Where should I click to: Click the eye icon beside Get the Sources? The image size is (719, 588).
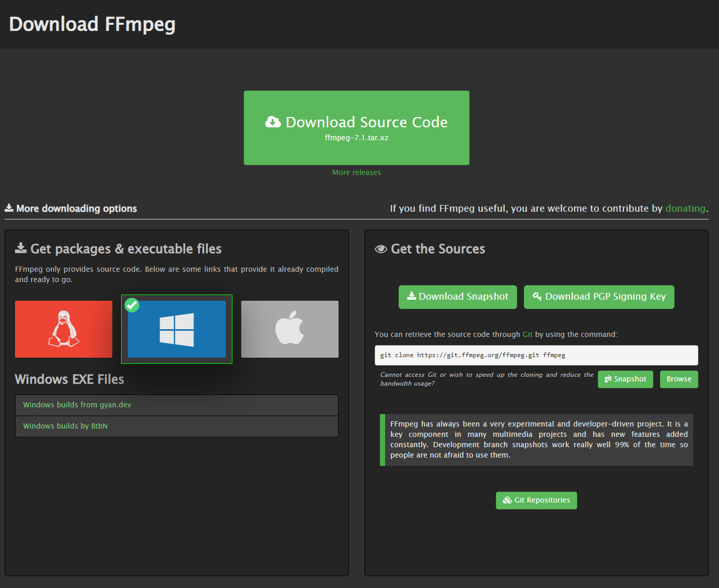(381, 249)
